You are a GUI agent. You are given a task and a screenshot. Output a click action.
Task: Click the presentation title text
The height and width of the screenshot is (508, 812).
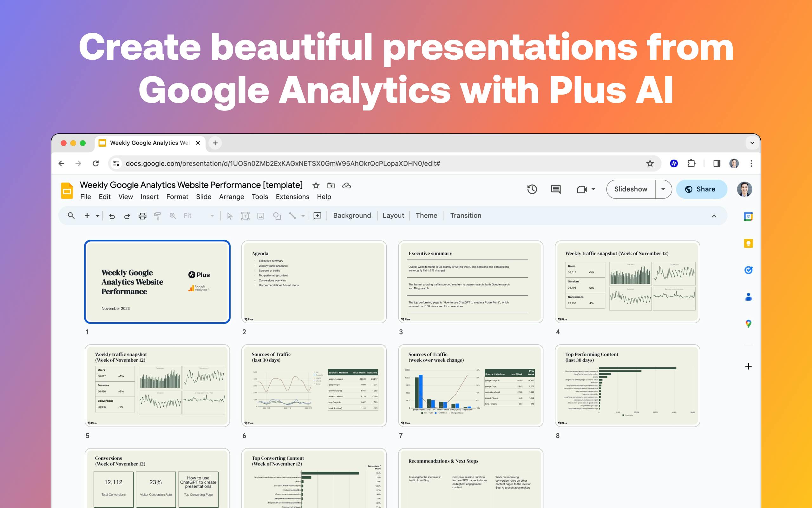click(x=191, y=185)
